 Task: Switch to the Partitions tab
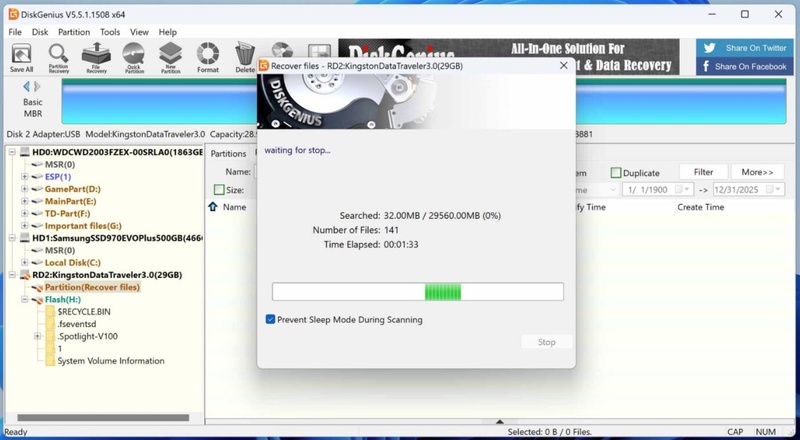coord(228,154)
